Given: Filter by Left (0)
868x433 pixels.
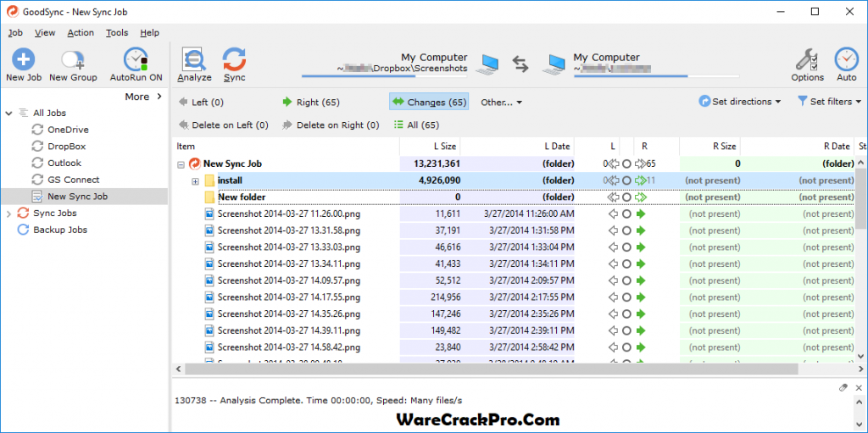Looking at the screenshot, I should 201,103.
